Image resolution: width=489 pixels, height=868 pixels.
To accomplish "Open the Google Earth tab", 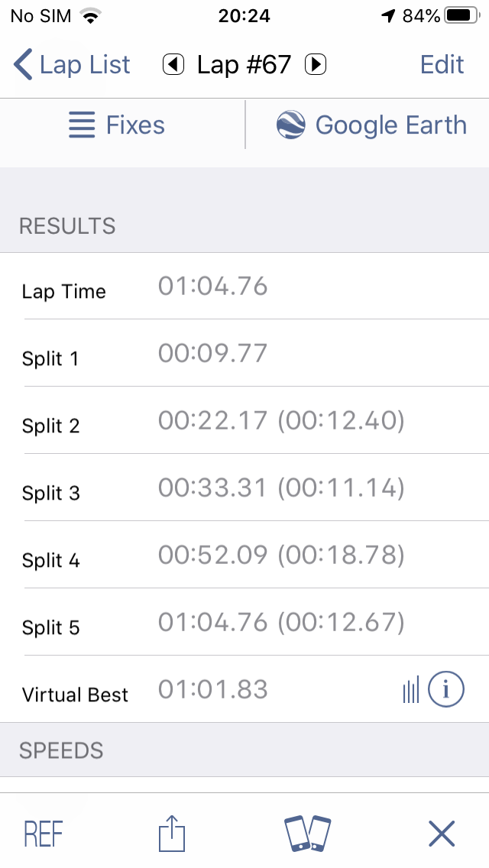I will [368, 125].
